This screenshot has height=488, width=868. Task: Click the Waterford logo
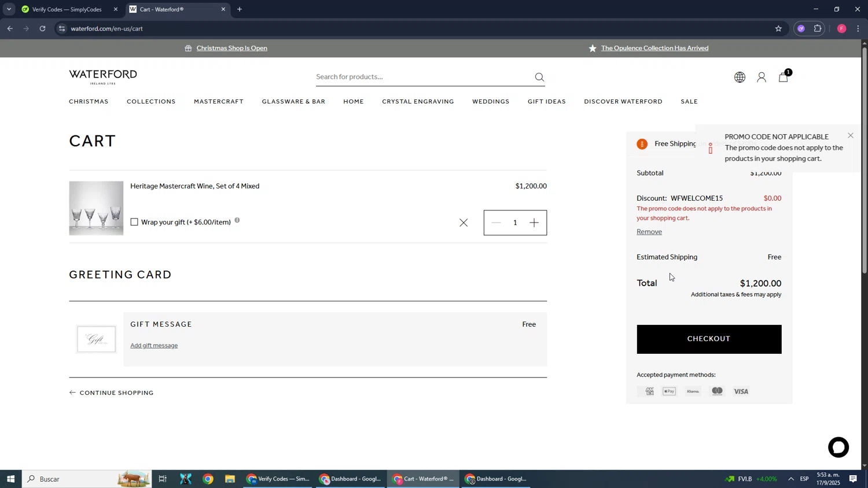click(x=103, y=77)
